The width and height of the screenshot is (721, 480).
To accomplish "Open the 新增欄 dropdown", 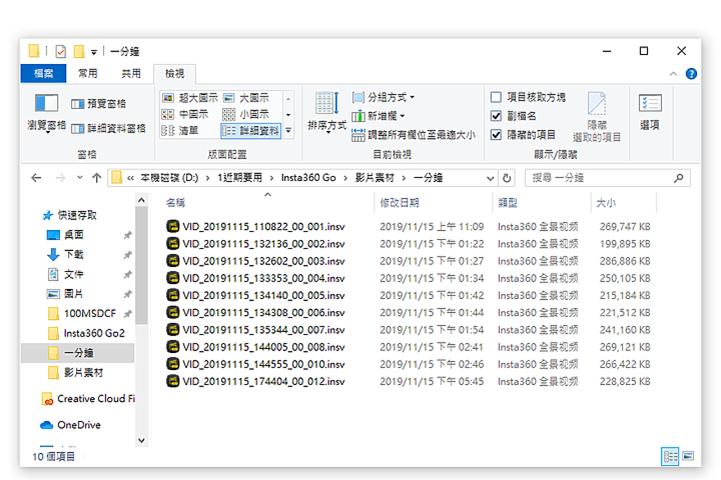I will click(x=380, y=116).
